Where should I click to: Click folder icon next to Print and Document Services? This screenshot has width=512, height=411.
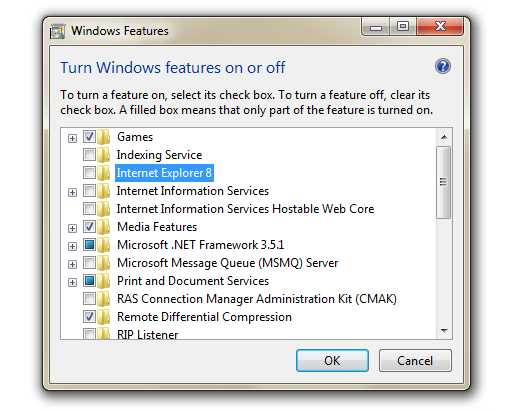(104, 281)
